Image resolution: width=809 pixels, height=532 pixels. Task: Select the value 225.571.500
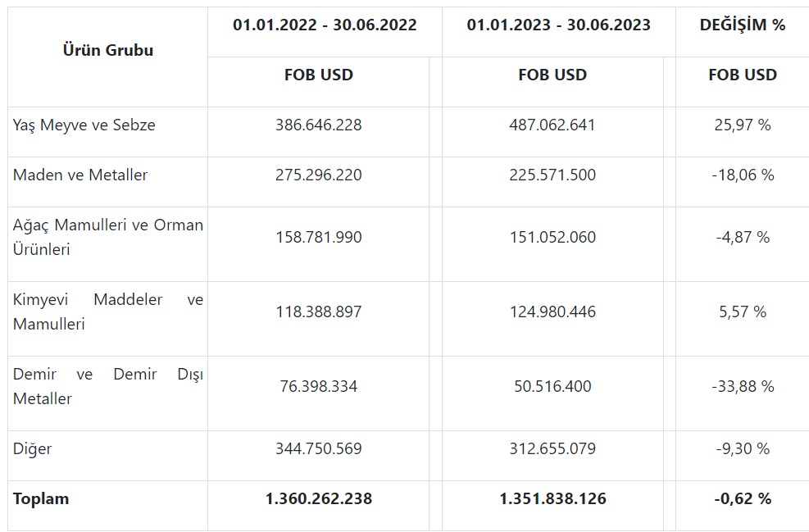pyautogui.click(x=552, y=175)
